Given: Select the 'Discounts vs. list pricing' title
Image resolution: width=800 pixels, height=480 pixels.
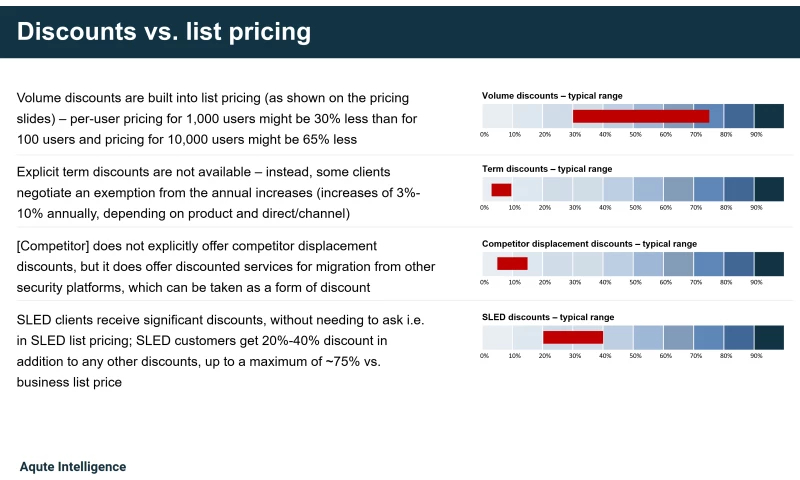Looking at the screenshot, I should [164, 32].
